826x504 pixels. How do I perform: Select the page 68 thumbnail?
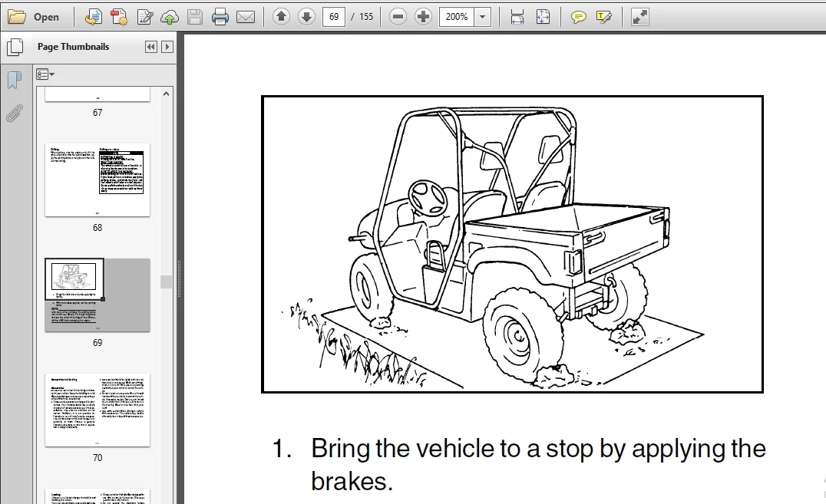pyautogui.click(x=97, y=180)
